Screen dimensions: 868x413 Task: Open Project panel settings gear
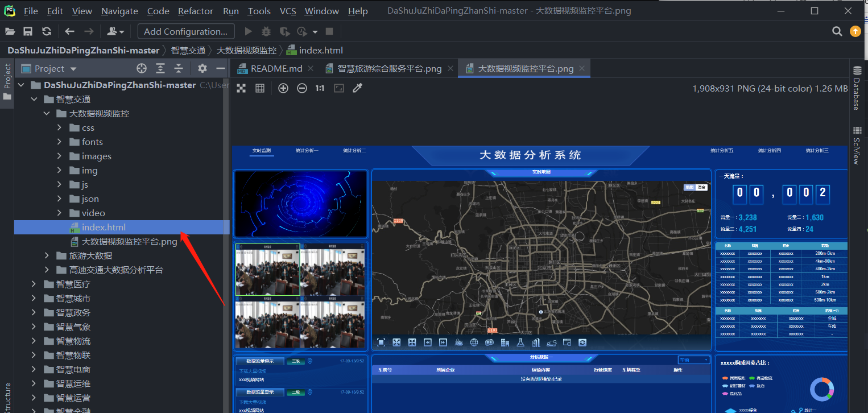coord(202,69)
